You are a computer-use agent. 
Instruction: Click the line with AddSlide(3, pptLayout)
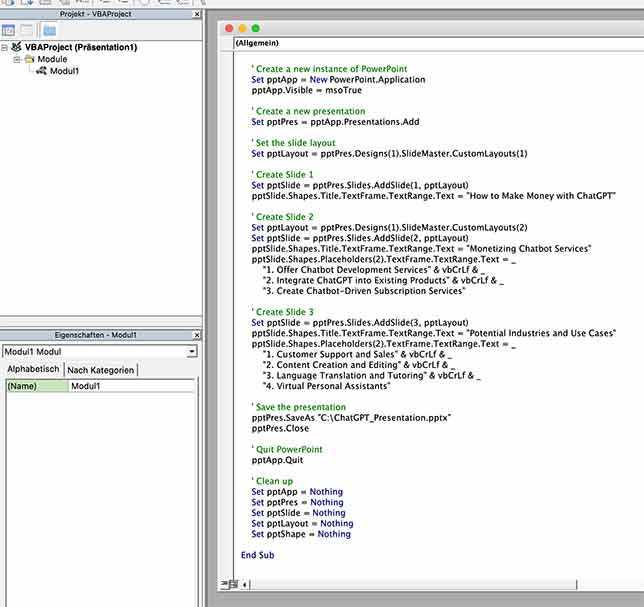pos(360,323)
